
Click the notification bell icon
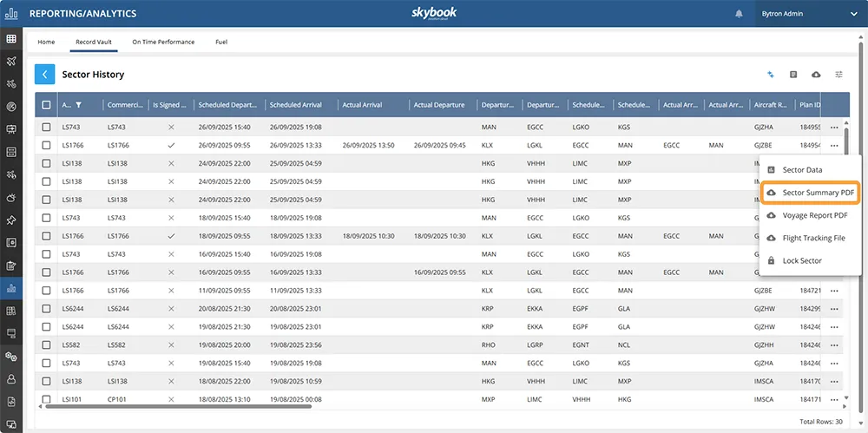point(740,14)
